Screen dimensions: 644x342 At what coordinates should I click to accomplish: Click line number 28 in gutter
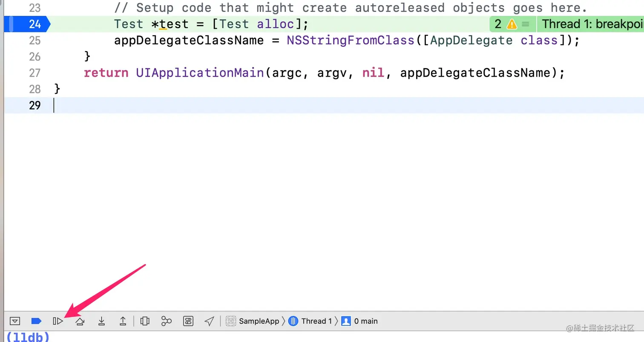(34, 89)
